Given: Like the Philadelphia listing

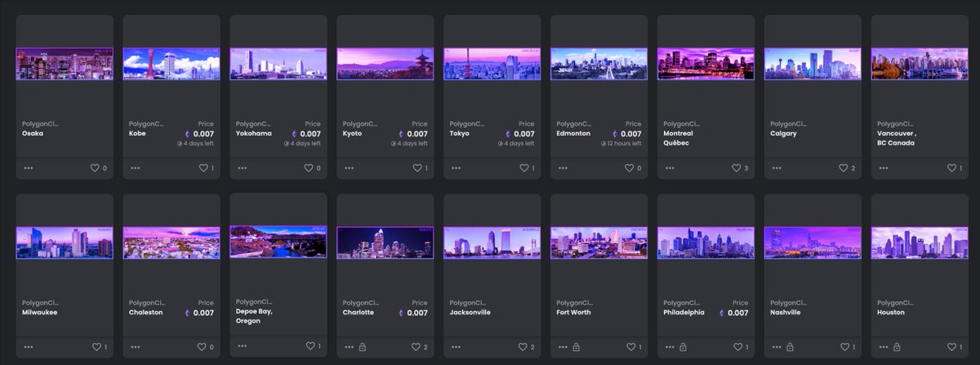Looking at the screenshot, I should click(x=737, y=347).
